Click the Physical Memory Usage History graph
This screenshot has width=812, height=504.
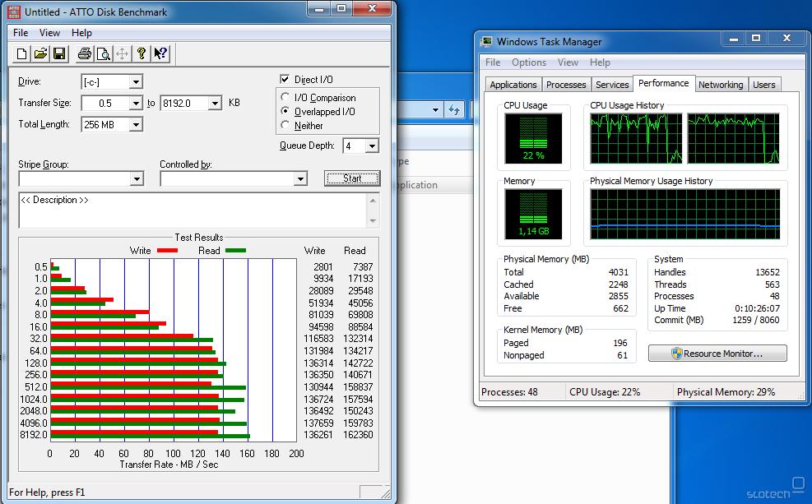tap(684, 215)
